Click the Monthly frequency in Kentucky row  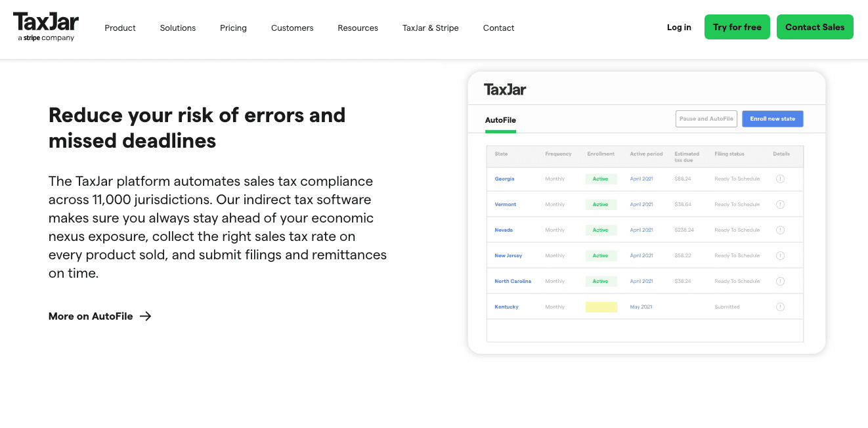[x=555, y=307]
